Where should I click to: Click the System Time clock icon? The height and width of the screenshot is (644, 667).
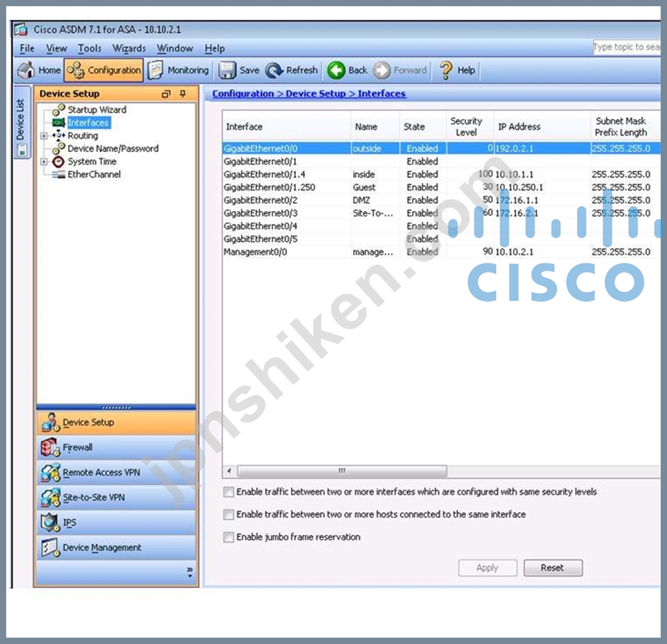pyautogui.click(x=59, y=162)
